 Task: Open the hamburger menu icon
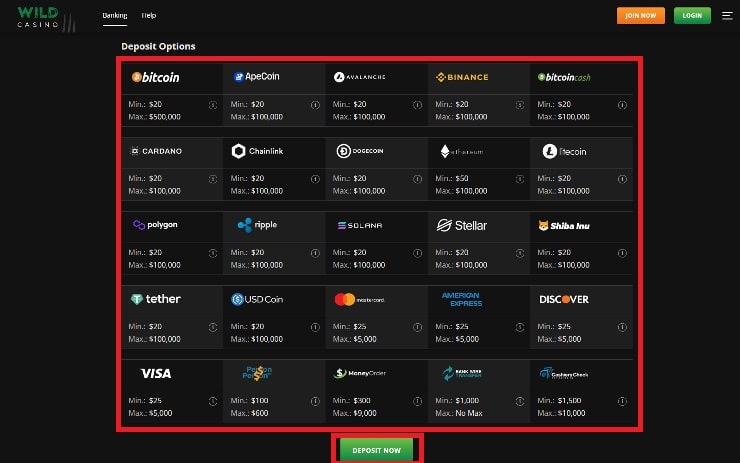pyautogui.click(x=727, y=16)
